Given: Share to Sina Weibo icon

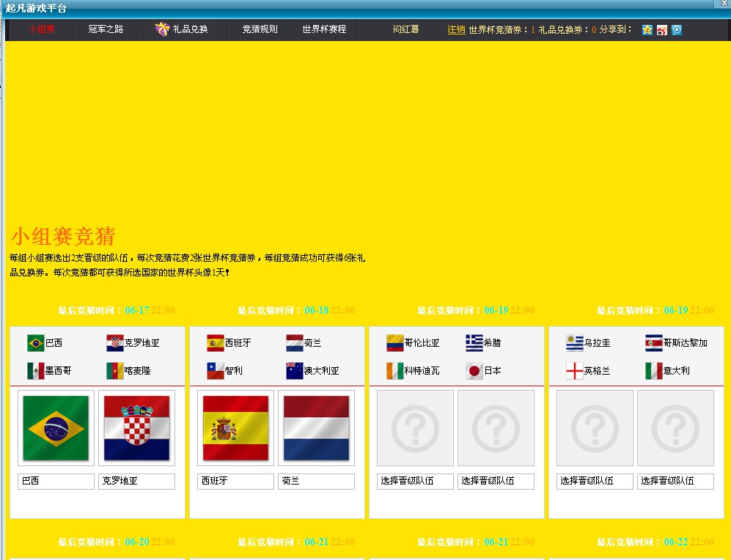Looking at the screenshot, I should click(x=662, y=30).
